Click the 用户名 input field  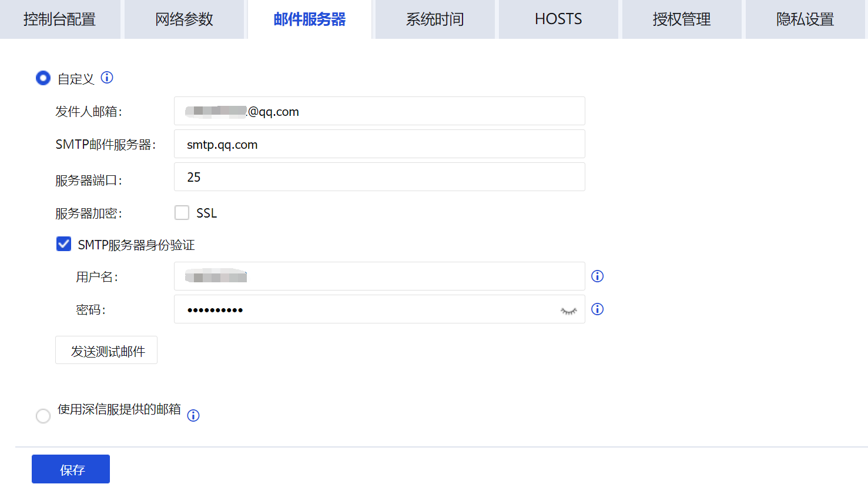coord(380,276)
